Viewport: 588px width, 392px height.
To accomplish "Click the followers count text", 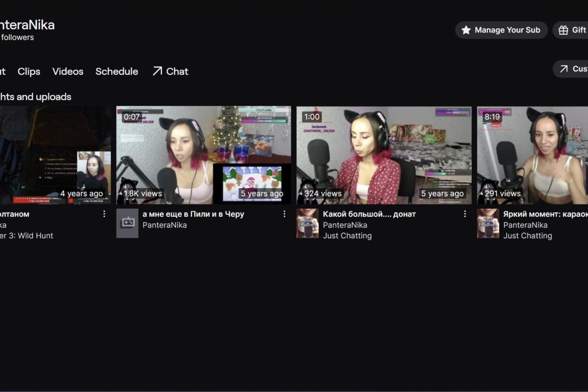I will click(x=17, y=37).
